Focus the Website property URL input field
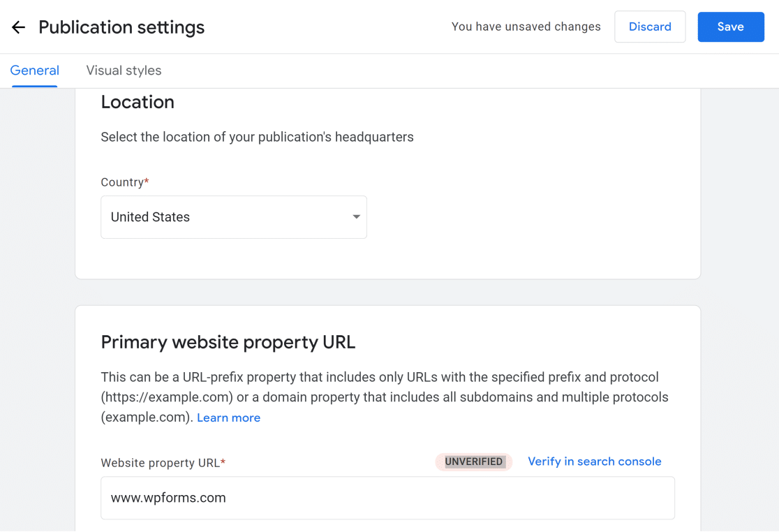The image size is (779, 532). [x=387, y=498]
